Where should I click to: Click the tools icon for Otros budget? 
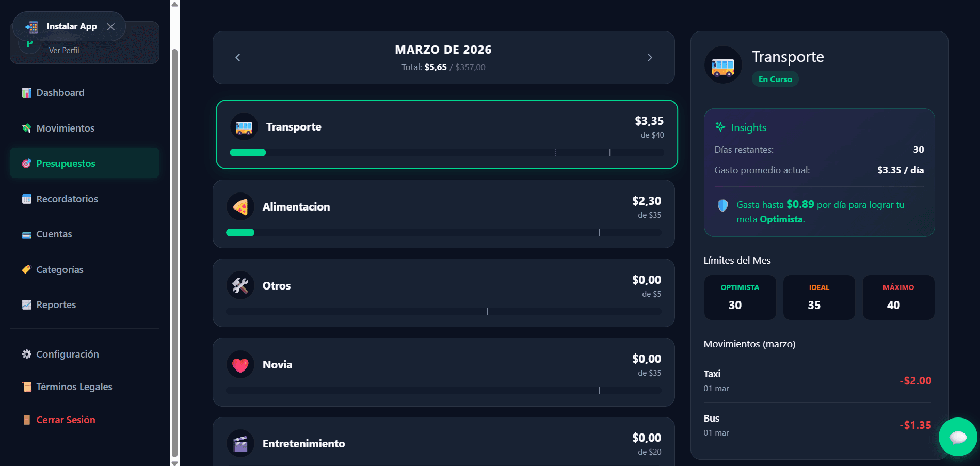point(240,285)
